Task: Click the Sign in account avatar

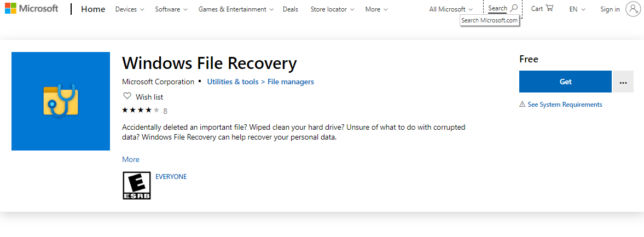Action: [x=633, y=9]
